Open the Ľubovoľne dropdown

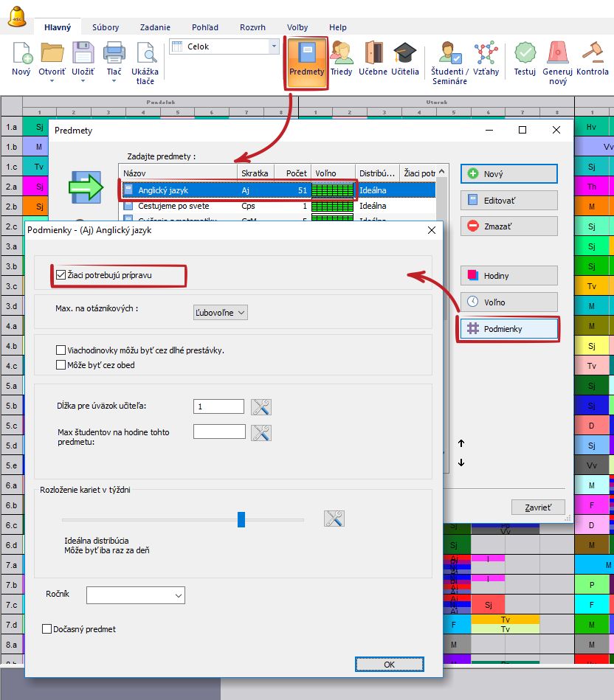[220, 313]
